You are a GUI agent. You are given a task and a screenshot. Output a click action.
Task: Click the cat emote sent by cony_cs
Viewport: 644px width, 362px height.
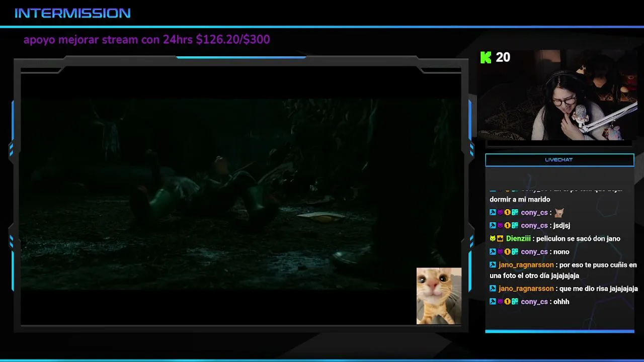(x=559, y=213)
